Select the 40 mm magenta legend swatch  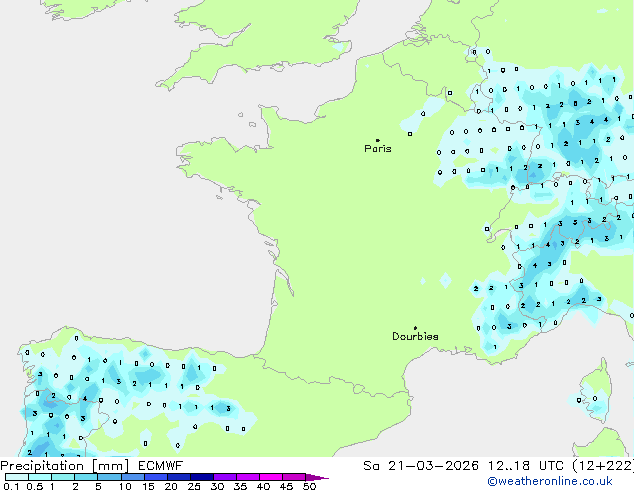click(271, 477)
